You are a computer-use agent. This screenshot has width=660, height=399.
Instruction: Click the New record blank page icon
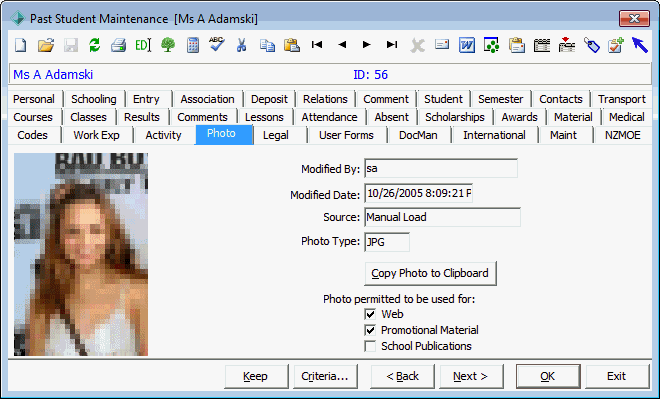coord(21,45)
